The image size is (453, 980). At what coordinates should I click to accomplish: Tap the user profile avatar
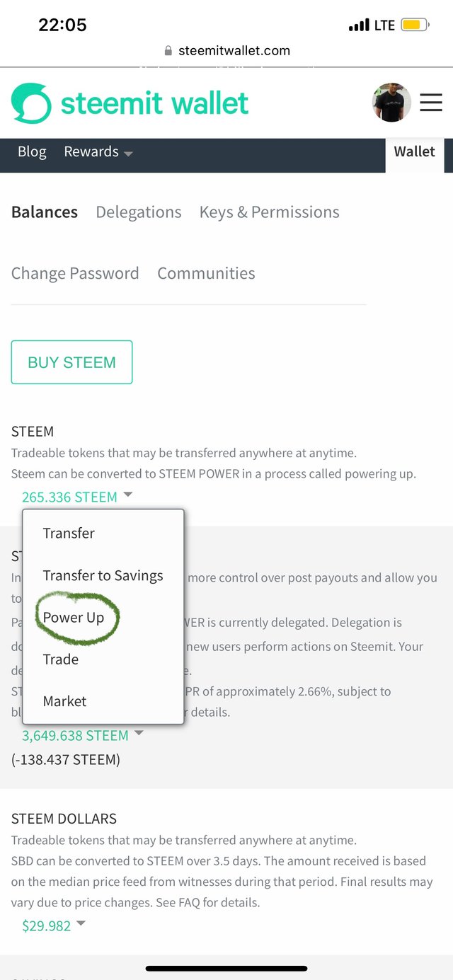[x=391, y=103]
